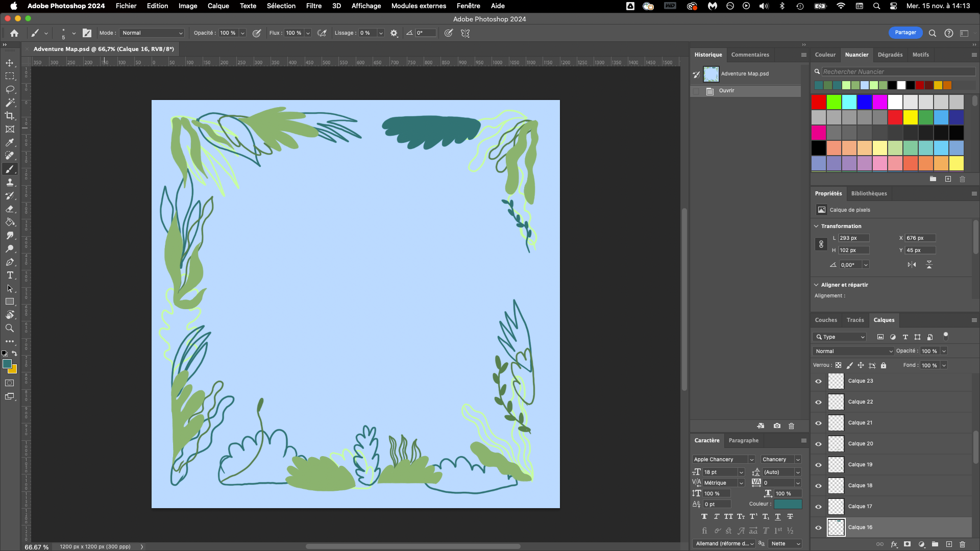Select the Crop tool

pos(10,116)
